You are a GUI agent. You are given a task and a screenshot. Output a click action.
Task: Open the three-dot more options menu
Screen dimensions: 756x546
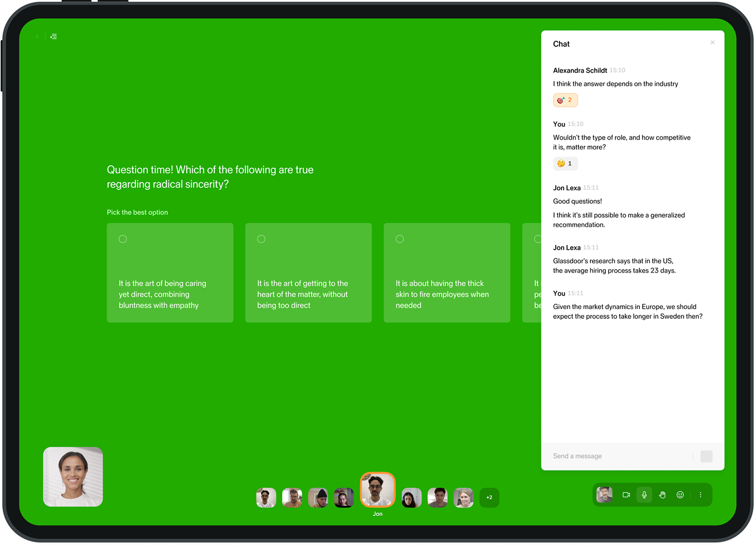(x=700, y=495)
